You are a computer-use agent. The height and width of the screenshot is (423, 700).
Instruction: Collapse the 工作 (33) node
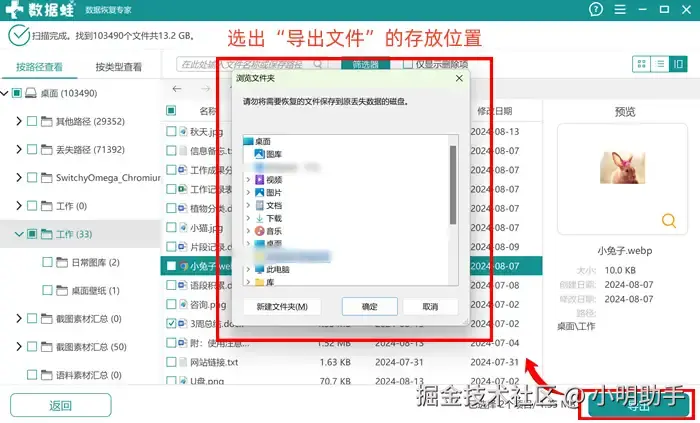[19, 234]
